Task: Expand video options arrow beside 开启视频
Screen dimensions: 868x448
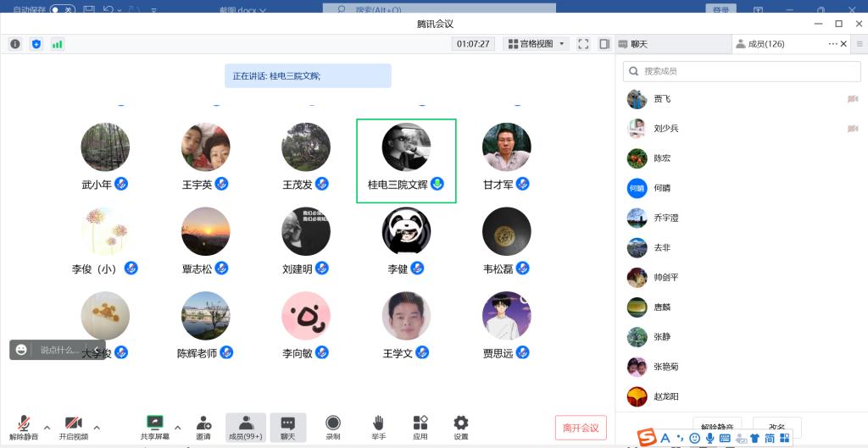Action: [x=97, y=427]
